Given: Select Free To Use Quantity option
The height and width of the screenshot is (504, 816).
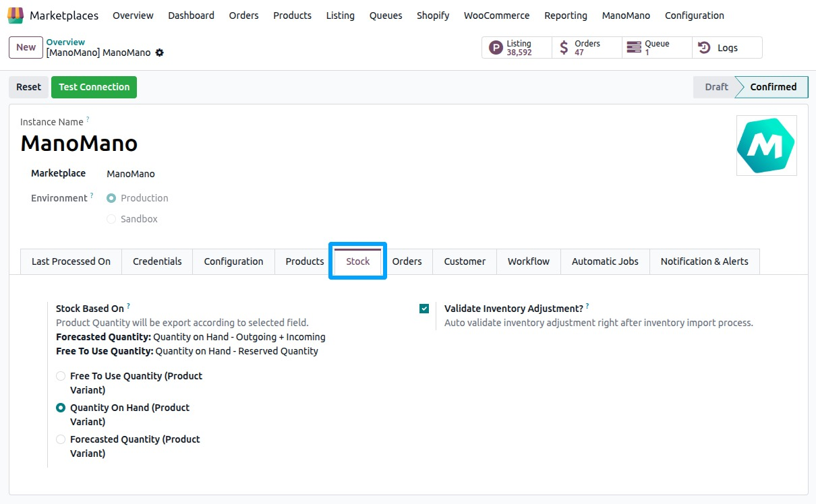Looking at the screenshot, I should pyautogui.click(x=61, y=376).
